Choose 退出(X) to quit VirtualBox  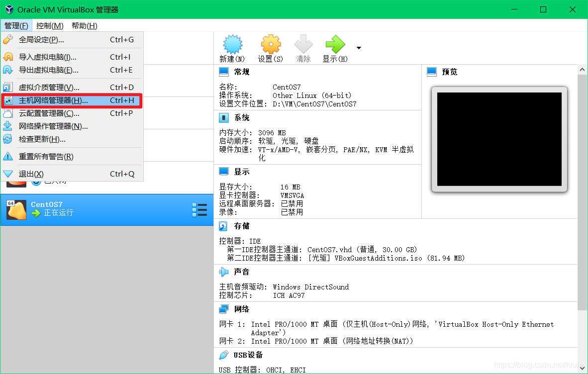(72, 174)
